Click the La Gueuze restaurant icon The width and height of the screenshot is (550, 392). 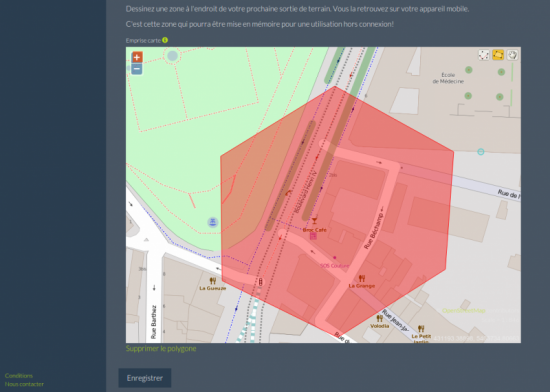click(213, 281)
